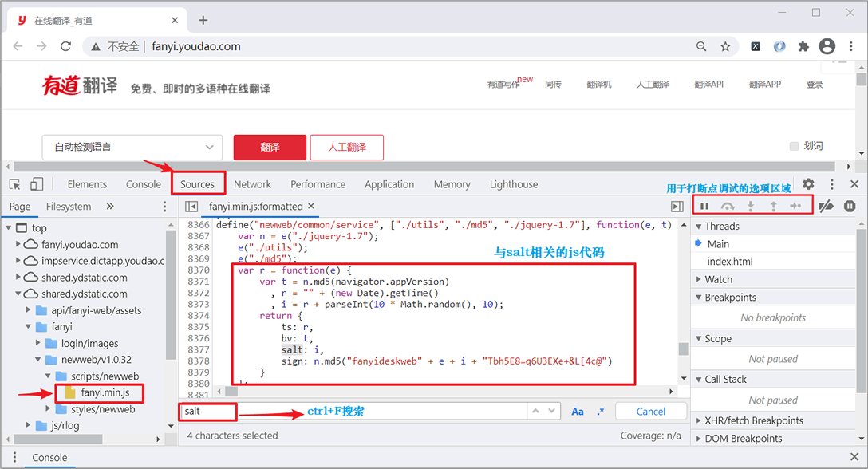
Task: Open a new browser tab with plus
Action: [x=203, y=20]
